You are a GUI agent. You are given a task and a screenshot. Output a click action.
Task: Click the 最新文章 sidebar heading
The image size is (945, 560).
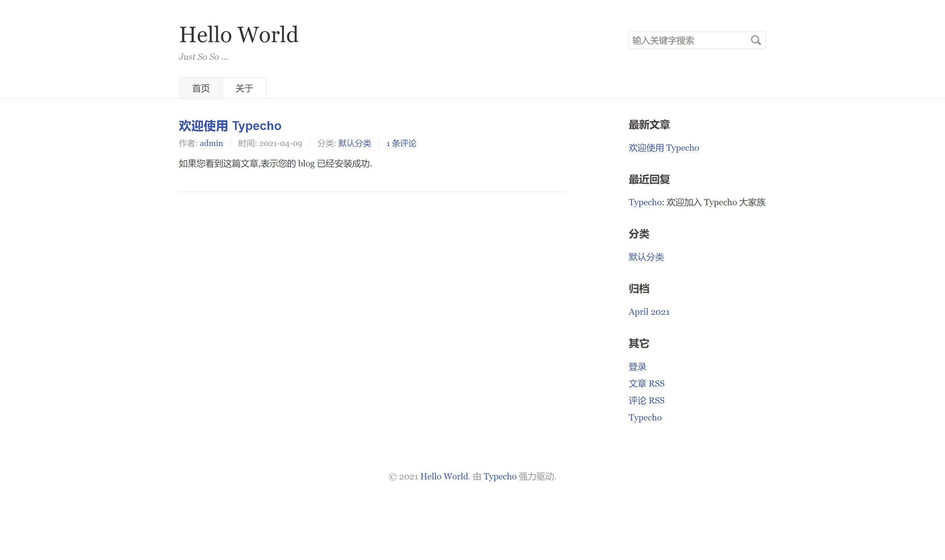click(649, 125)
